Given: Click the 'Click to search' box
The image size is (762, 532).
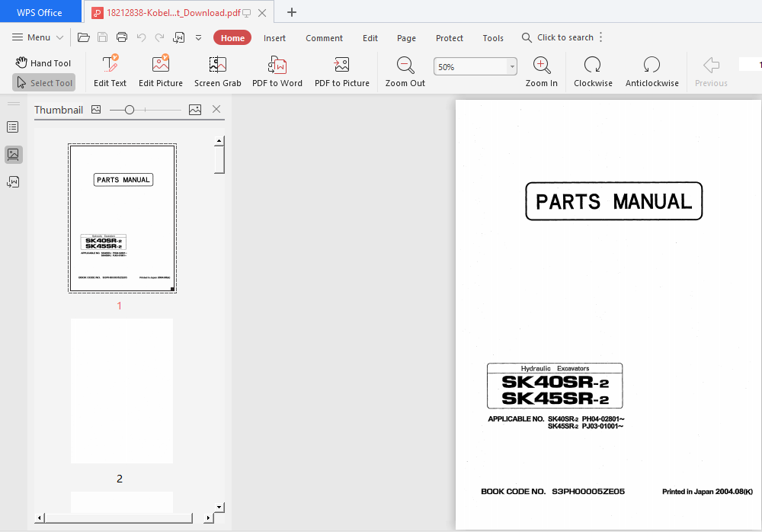Looking at the screenshot, I should click(x=558, y=37).
